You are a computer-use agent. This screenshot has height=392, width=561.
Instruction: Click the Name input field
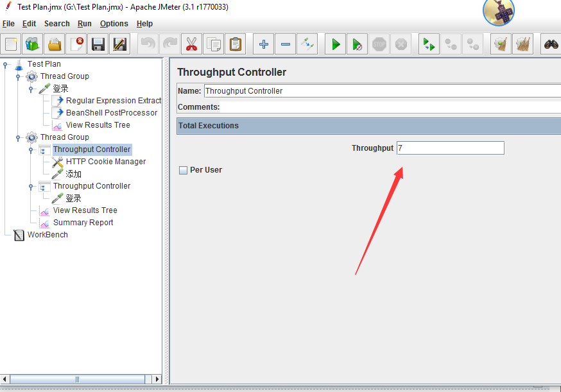(x=383, y=91)
